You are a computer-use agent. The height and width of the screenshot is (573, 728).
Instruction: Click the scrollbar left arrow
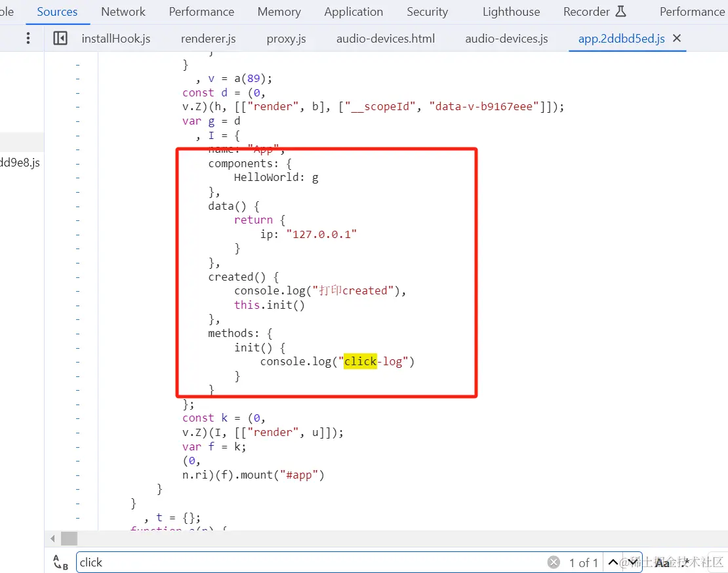pos(52,539)
